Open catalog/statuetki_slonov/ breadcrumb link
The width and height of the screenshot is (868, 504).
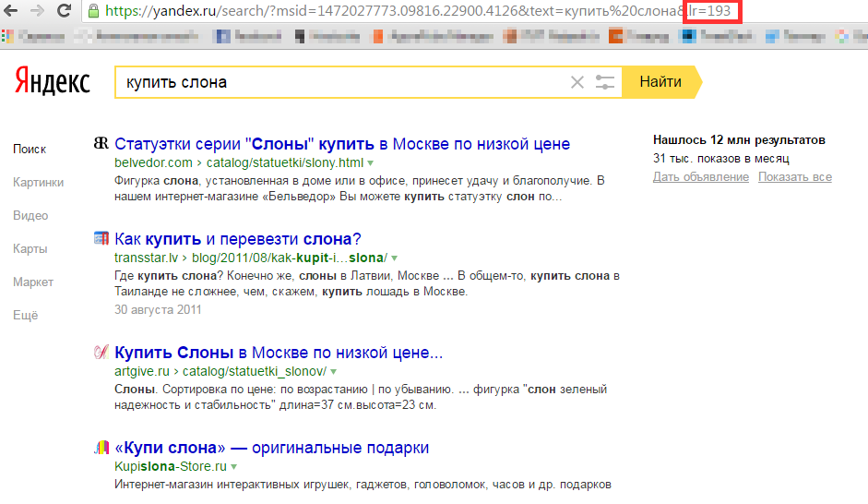click(255, 372)
